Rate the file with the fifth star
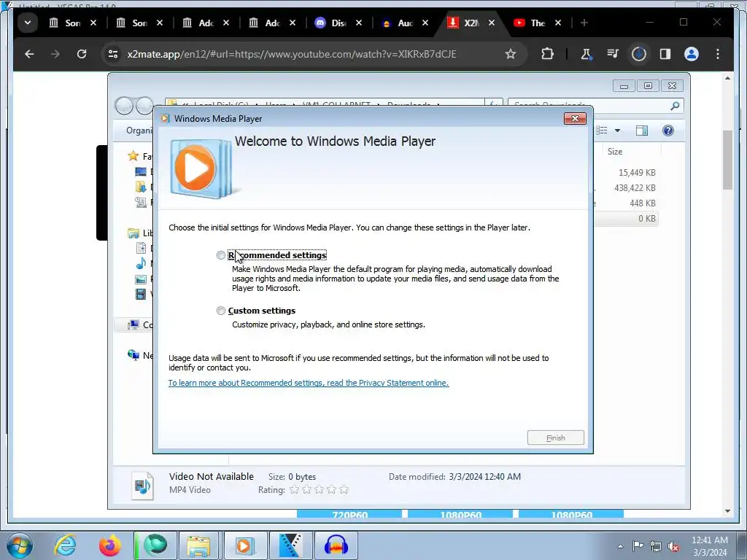This screenshot has height=560, width=747. tap(344, 489)
